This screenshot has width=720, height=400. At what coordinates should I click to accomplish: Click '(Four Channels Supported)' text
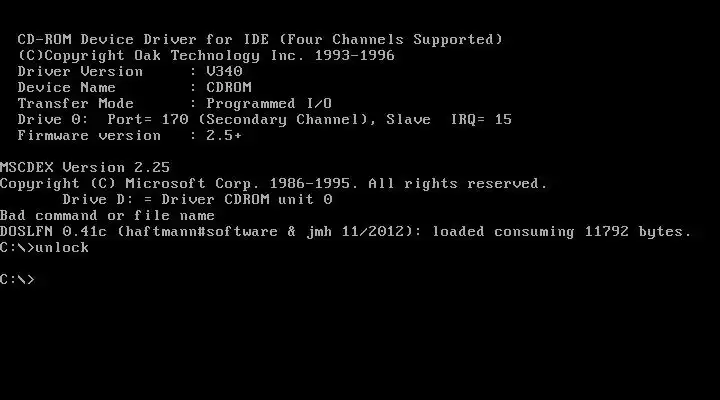(391, 39)
